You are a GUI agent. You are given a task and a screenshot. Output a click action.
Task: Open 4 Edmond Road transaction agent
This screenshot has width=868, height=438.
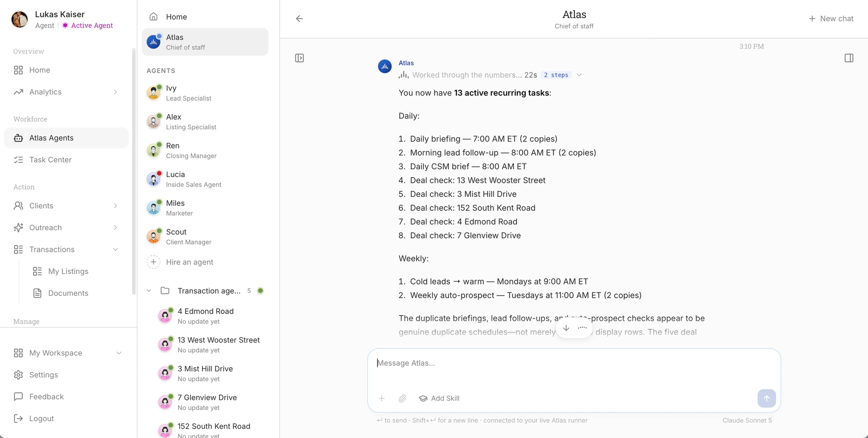[x=211, y=316]
